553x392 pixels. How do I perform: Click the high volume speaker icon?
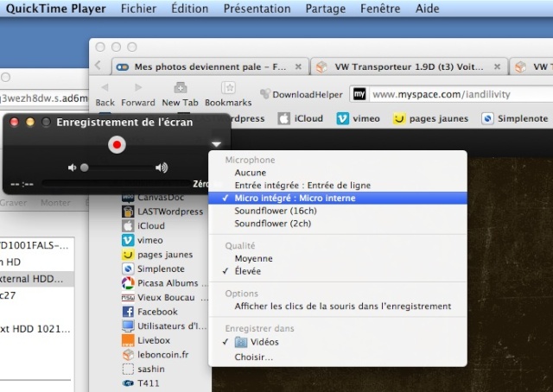click(x=162, y=168)
